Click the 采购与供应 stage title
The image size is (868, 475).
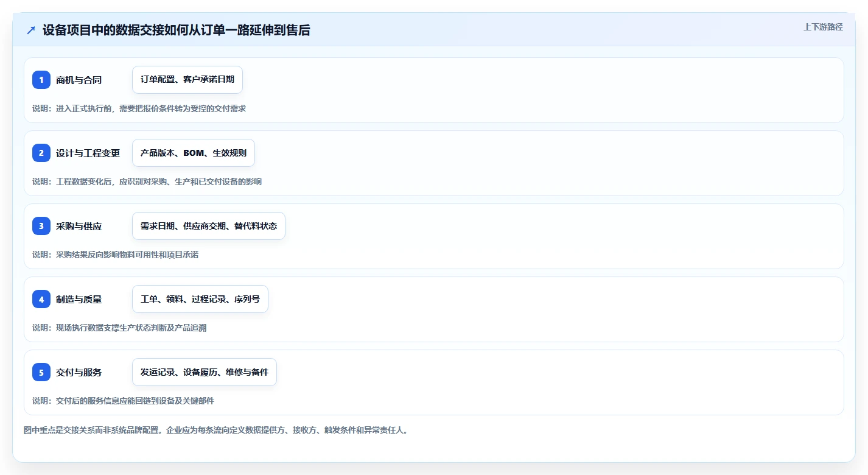click(79, 226)
